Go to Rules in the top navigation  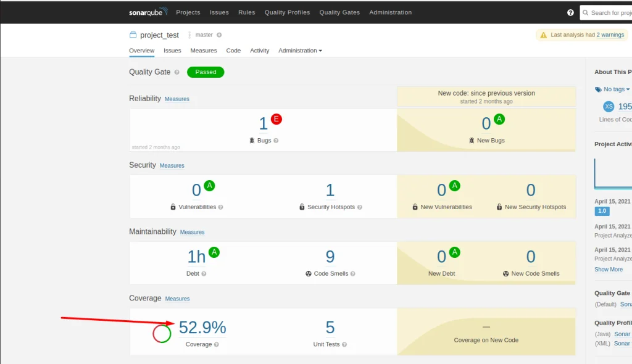pos(246,12)
